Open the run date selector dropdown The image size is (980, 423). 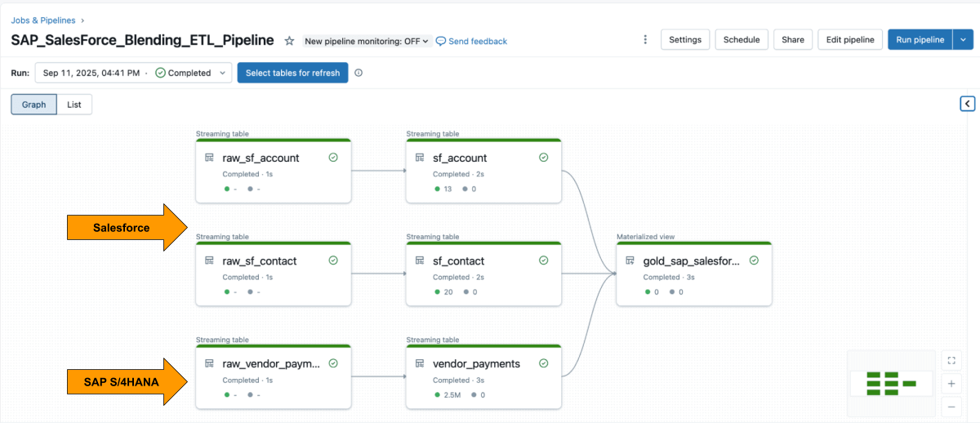point(134,73)
